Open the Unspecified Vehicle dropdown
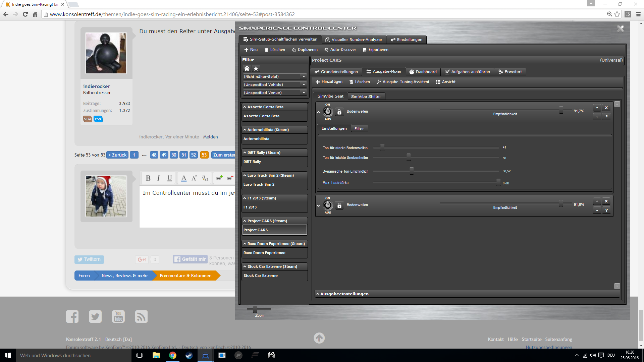 pyautogui.click(x=275, y=84)
